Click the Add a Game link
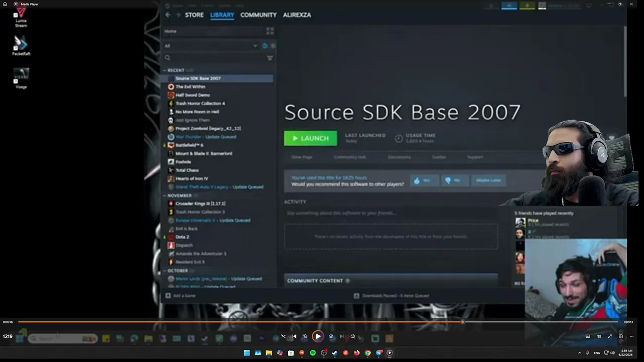 click(x=184, y=296)
